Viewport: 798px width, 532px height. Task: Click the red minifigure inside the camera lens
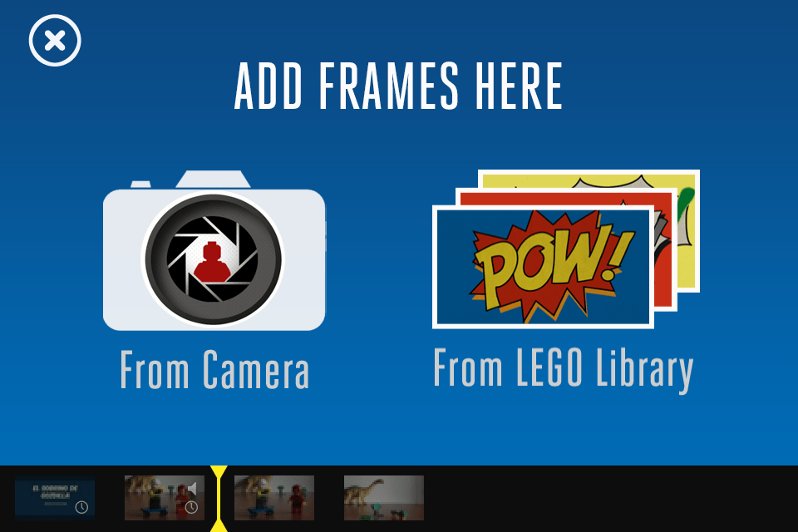click(x=213, y=262)
